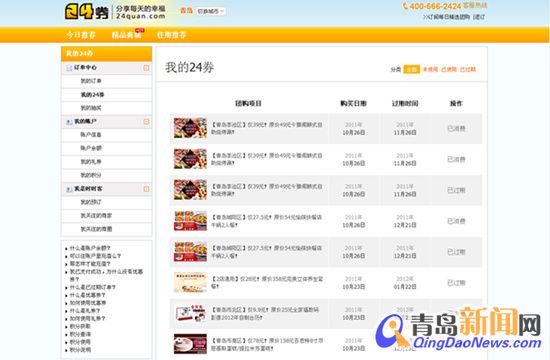Image resolution: width=550 pixels, height=360 pixels.
Task: Open the 往期推荐 navigation tab
Action: point(172,35)
